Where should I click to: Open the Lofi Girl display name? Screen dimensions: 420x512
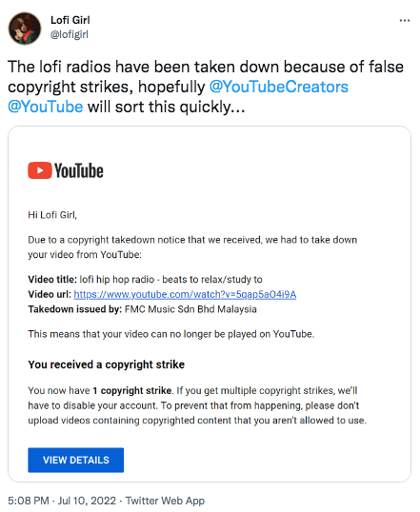click(x=70, y=20)
